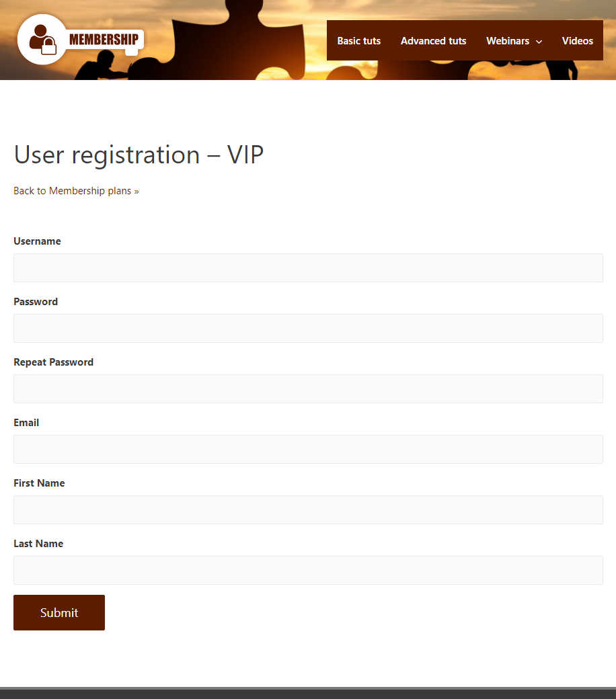Click the Email input field

[308, 450]
